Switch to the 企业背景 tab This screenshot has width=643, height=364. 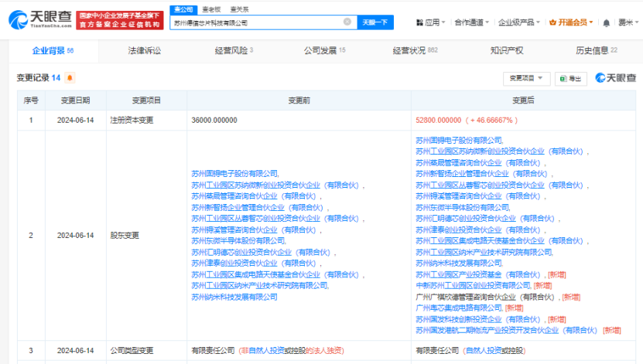tap(53, 51)
